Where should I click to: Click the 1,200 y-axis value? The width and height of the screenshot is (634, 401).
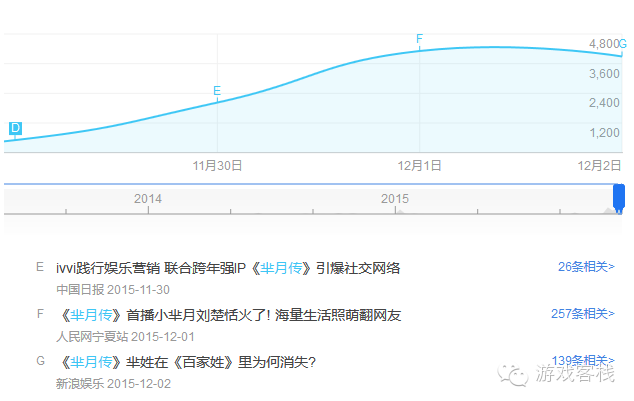[x=604, y=133]
